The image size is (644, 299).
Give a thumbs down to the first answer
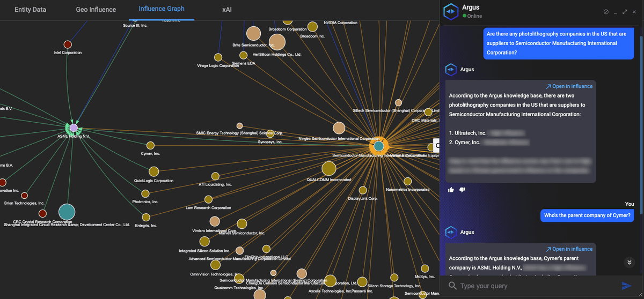click(462, 190)
